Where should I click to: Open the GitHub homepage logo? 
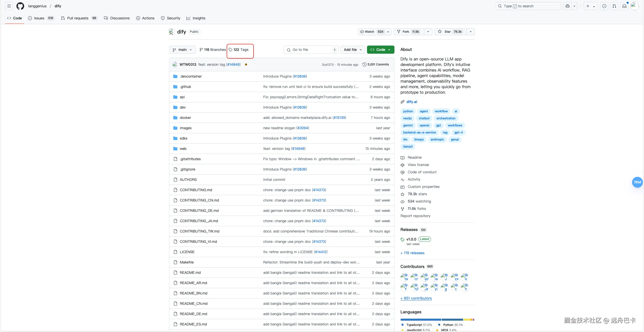tap(20, 6)
